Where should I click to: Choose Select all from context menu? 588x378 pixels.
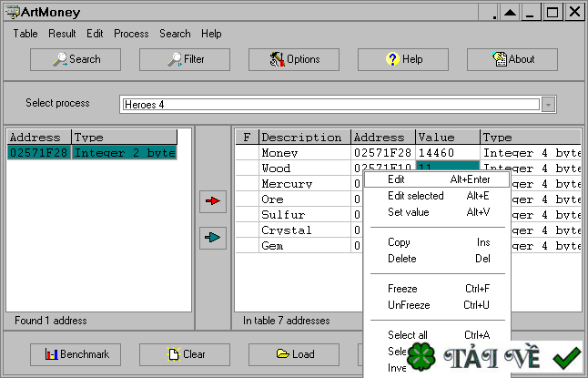(437, 335)
